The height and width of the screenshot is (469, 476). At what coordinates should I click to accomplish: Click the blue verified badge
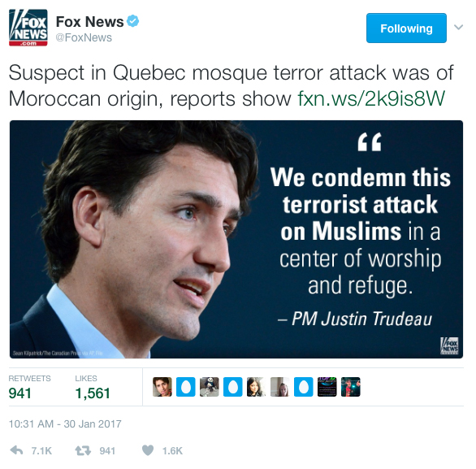(132, 21)
